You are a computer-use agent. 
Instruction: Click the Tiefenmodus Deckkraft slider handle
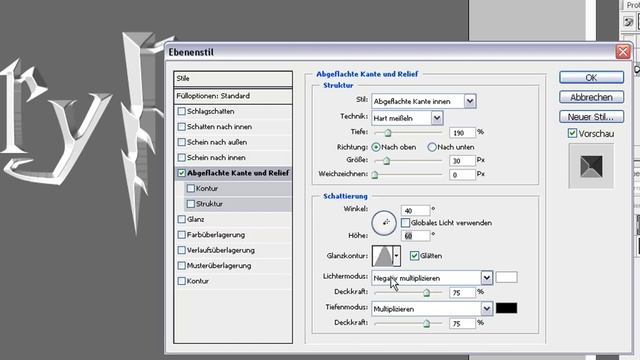427,324
